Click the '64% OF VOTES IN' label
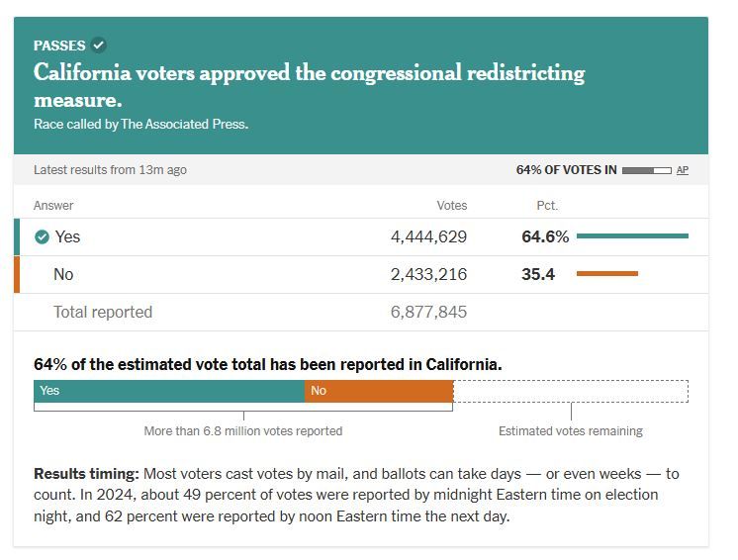738x560 pixels. 566,170
